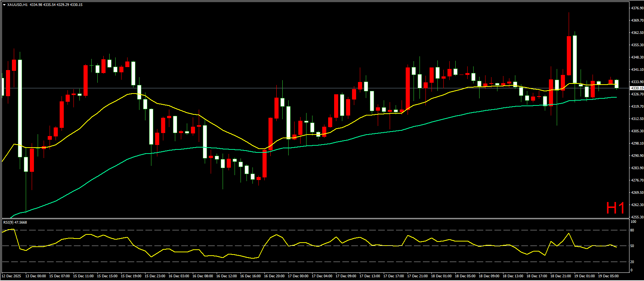Screen dimensions: 644x281
Task: Select the 16 Dec 20:00 time axis label
Action: [x=274, y=276]
